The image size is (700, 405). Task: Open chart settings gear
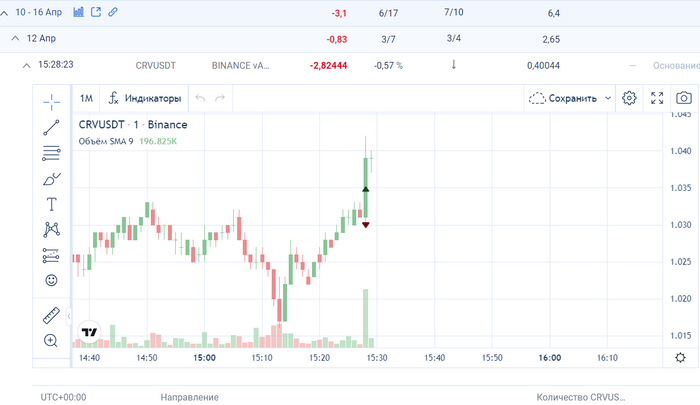click(629, 98)
